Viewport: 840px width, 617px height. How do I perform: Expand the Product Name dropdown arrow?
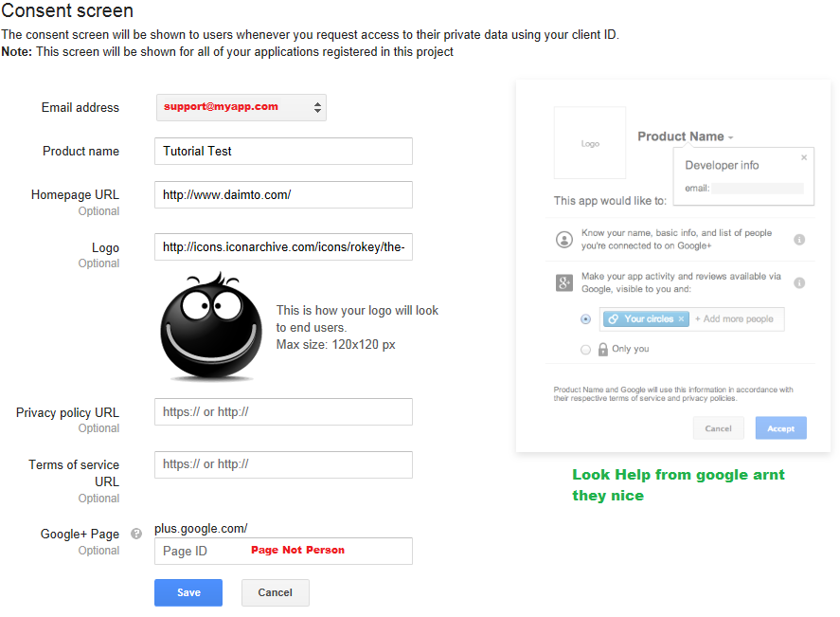[730, 137]
